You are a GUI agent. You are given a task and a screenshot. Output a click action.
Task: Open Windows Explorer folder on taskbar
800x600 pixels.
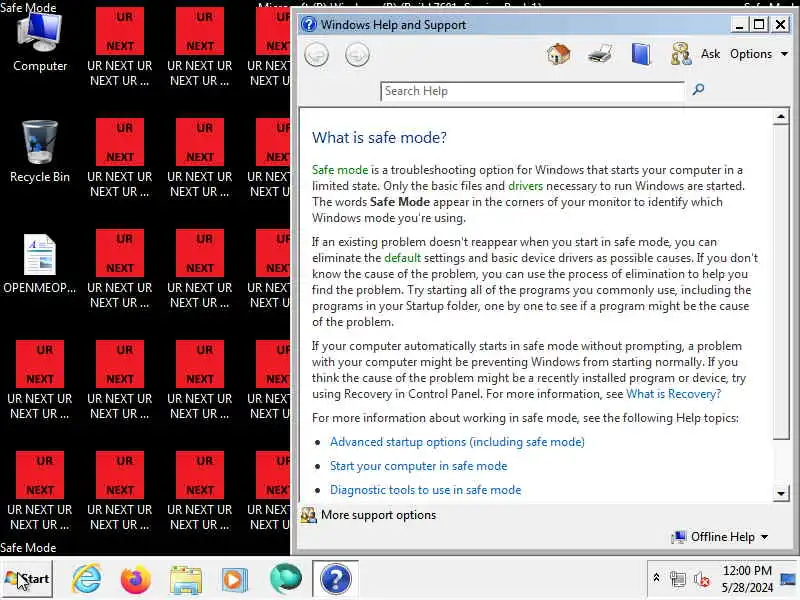pyautogui.click(x=186, y=579)
